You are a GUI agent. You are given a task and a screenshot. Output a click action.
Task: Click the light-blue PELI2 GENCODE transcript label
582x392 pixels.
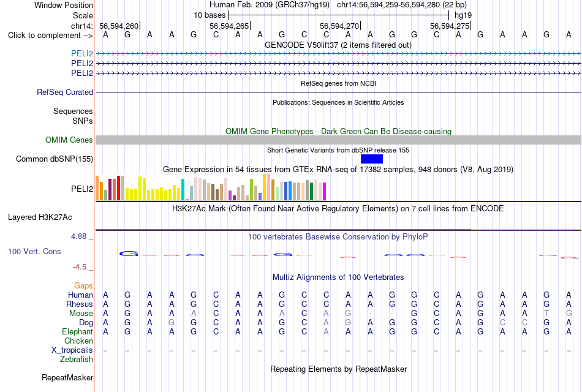82,53
